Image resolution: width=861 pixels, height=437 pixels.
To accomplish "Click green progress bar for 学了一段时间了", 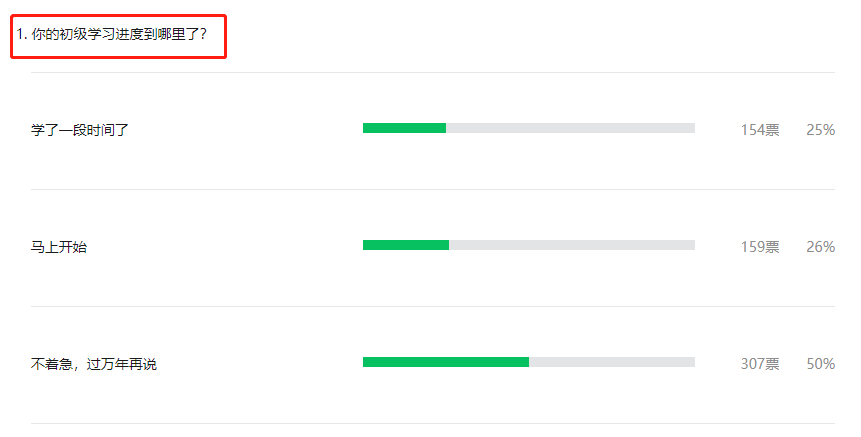I will pyautogui.click(x=404, y=128).
